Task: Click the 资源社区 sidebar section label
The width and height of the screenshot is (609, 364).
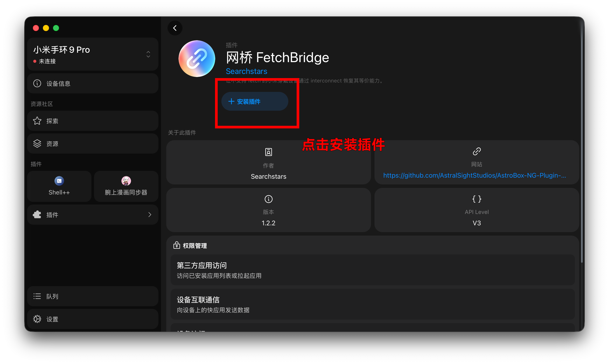Action: pos(42,104)
